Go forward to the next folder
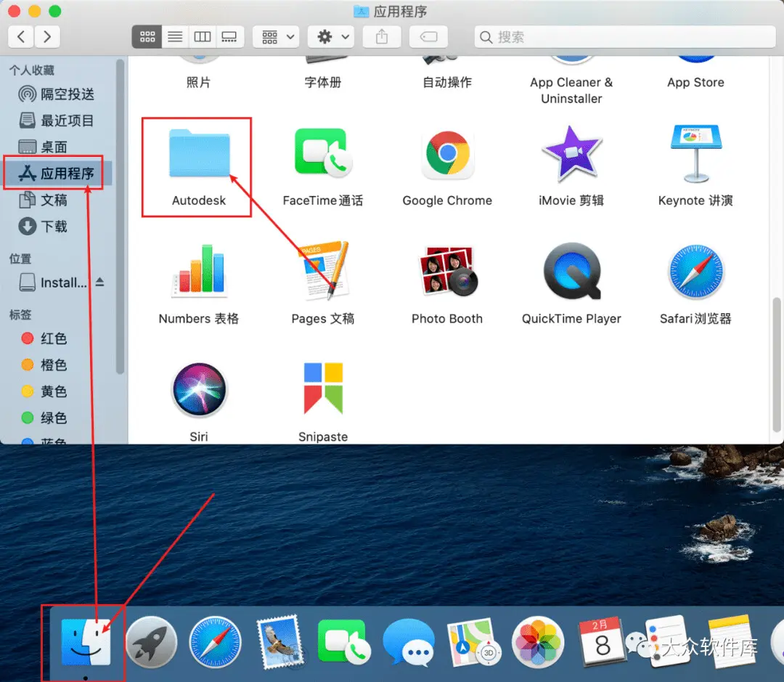The height and width of the screenshot is (682, 784). pos(47,36)
